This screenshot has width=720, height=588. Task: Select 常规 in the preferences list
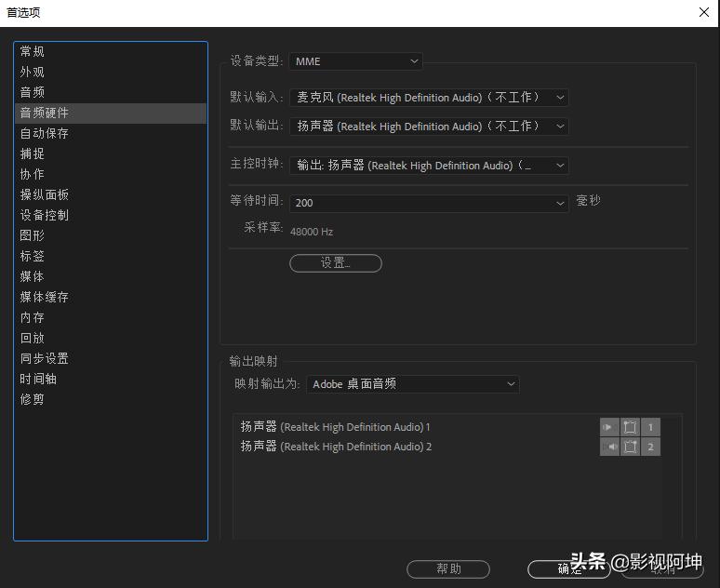tap(33, 51)
